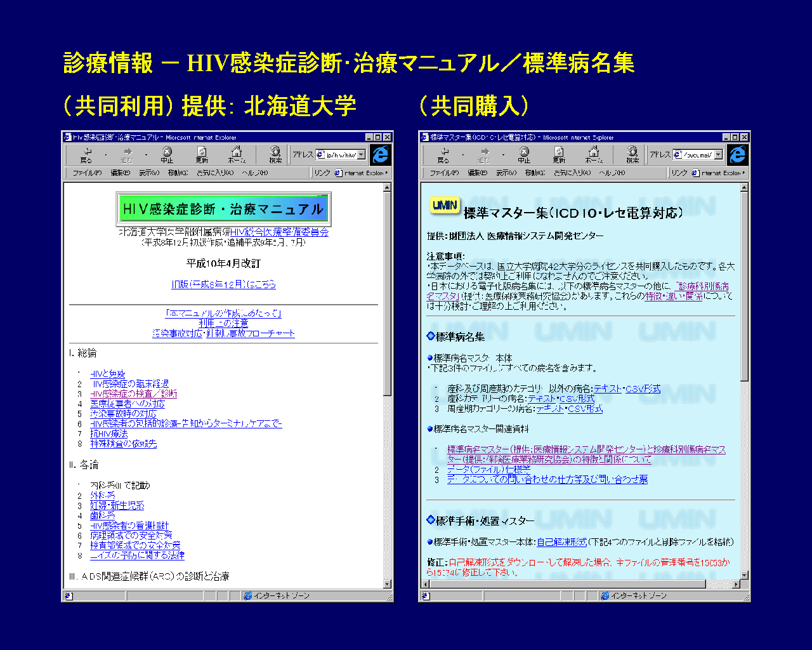Click Stop (中止) icon in 標準マスター集 window
This screenshot has width=812, height=650.
524,154
